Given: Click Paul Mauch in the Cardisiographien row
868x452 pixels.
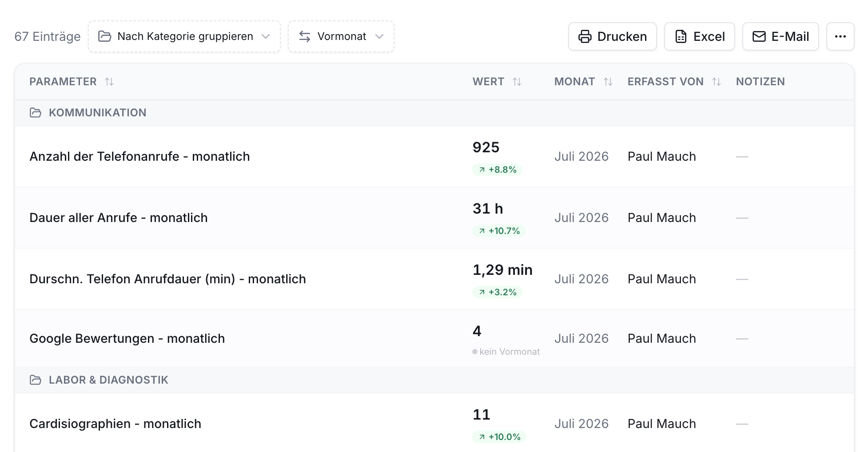Looking at the screenshot, I should 662,424.
